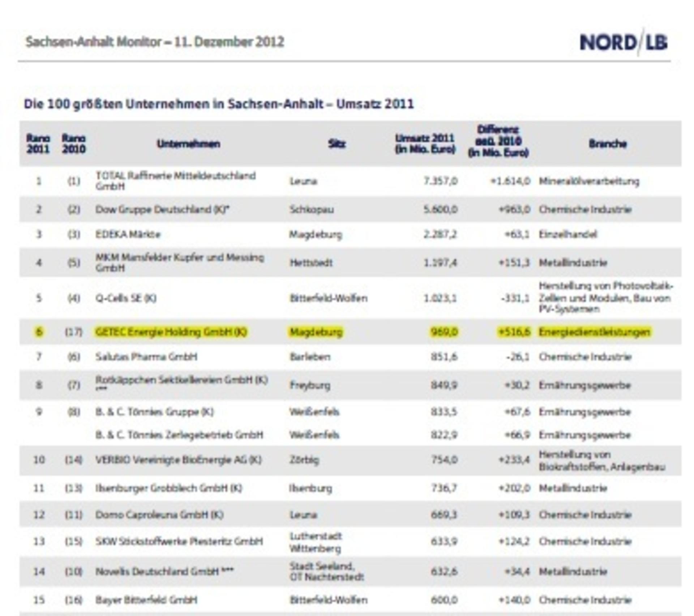
Task: Click the 'Zörbig' location cell
Action: coord(304,460)
